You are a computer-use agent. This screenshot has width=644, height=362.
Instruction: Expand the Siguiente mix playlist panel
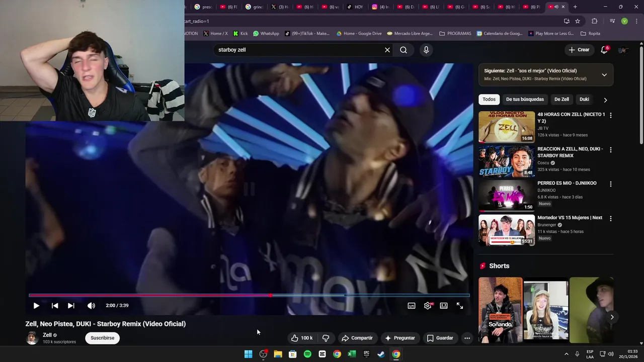[x=604, y=75]
